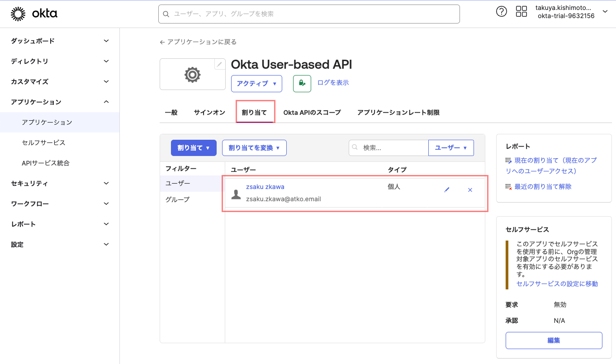The image size is (616, 364).
Task: Click the green lock provisioning icon
Action: pyautogui.click(x=302, y=83)
